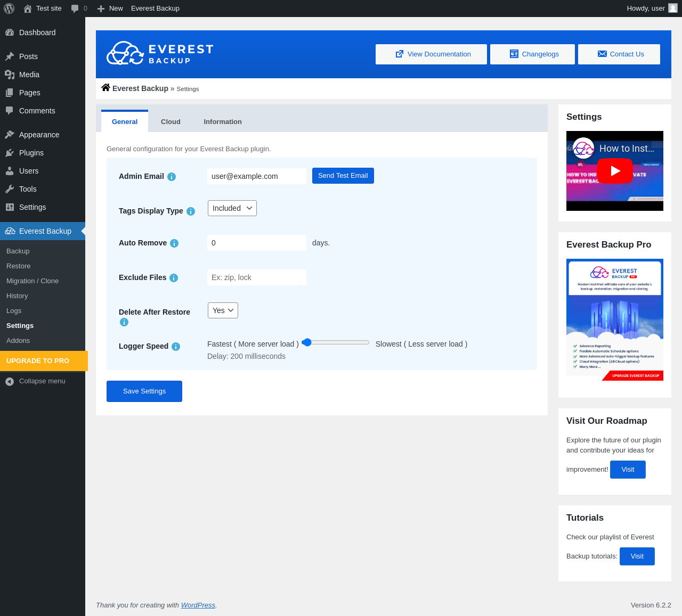Screen dimensions: 682x616
Task: Switch to the General tab
Action: click(x=125, y=121)
